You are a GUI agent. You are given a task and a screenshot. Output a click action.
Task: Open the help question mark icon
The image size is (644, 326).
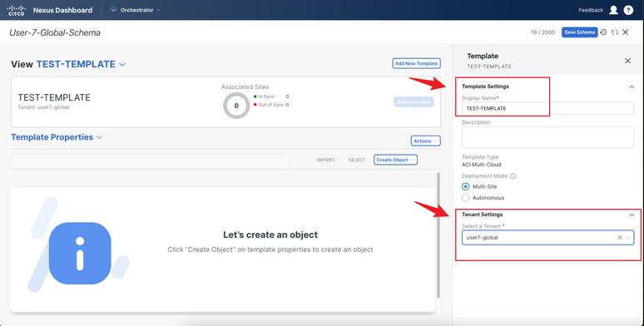point(628,10)
